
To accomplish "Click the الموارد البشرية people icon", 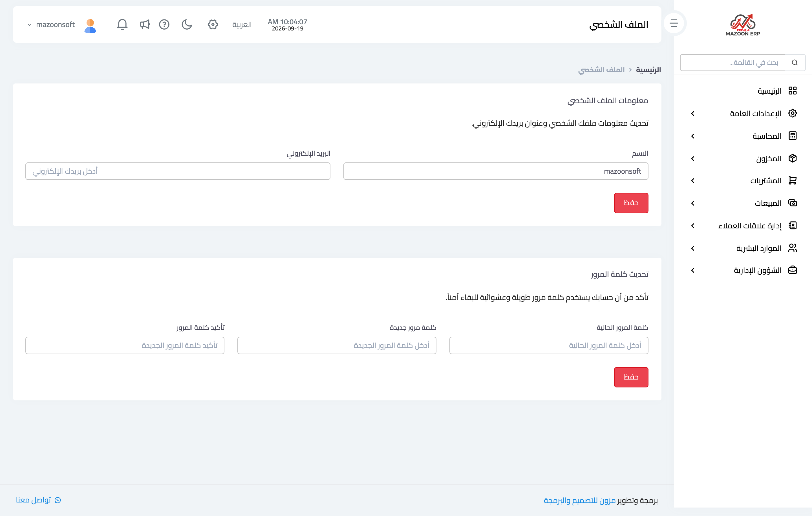I will pos(793,248).
